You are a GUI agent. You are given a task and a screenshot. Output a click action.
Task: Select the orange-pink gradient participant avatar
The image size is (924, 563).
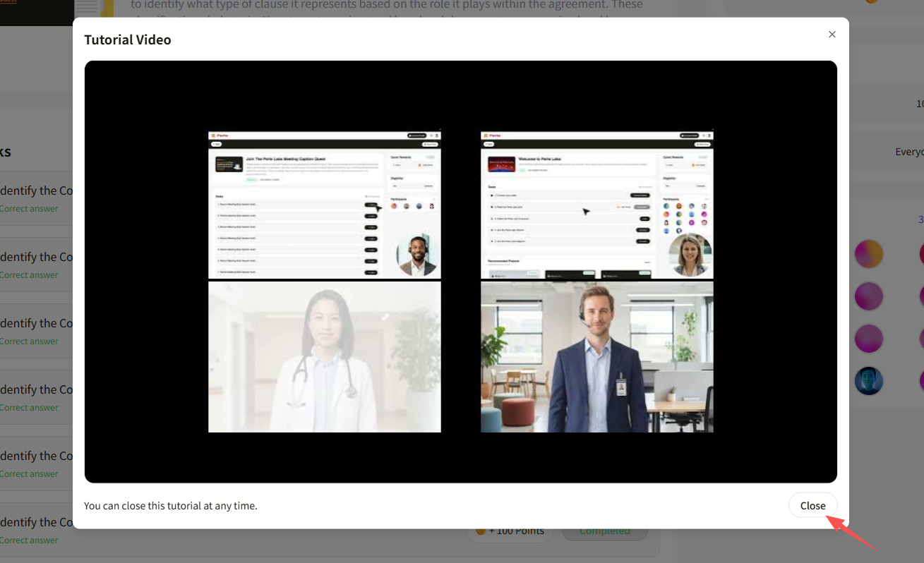pyautogui.click(x=868, y=253)
